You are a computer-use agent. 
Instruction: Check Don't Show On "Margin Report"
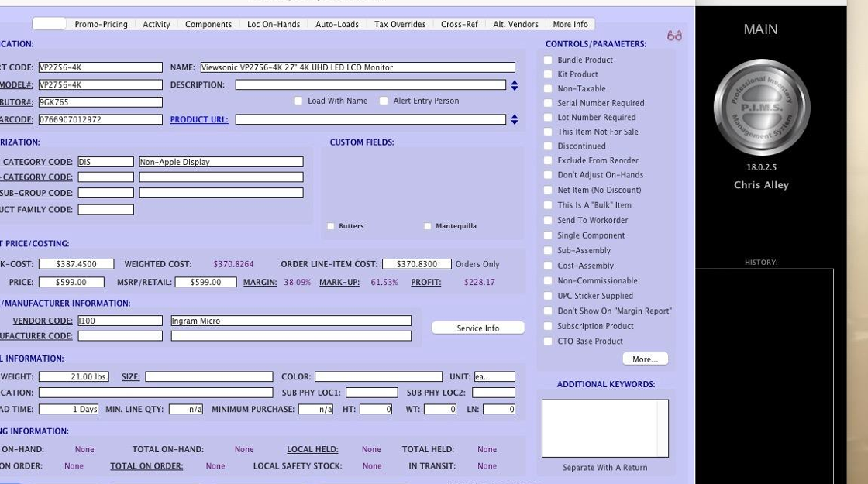pyautogui.click(x=548, y=311)
